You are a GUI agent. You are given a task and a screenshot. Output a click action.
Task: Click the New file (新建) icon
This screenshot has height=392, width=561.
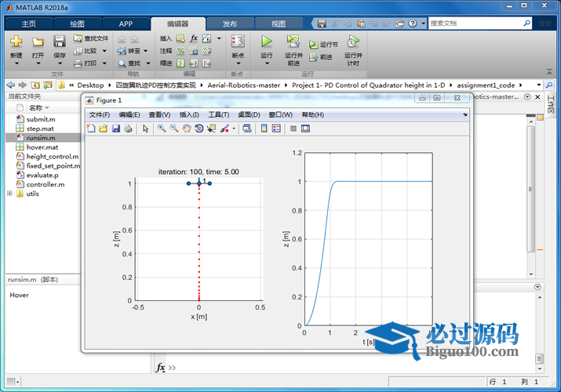click(16, 42)
